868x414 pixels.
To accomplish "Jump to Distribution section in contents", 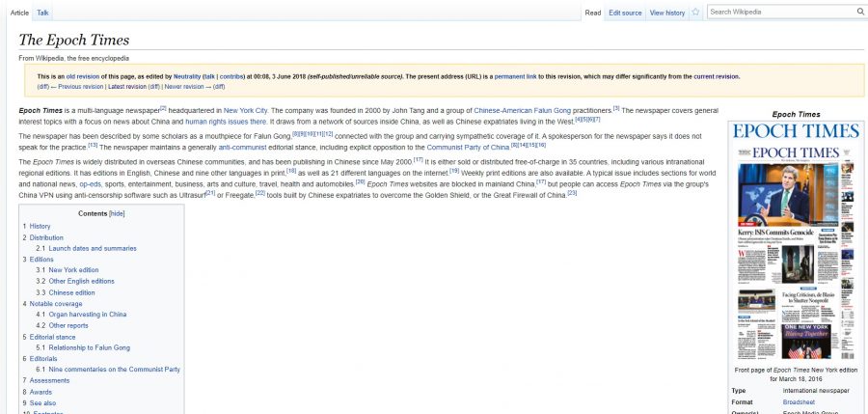I will (46, 237).
